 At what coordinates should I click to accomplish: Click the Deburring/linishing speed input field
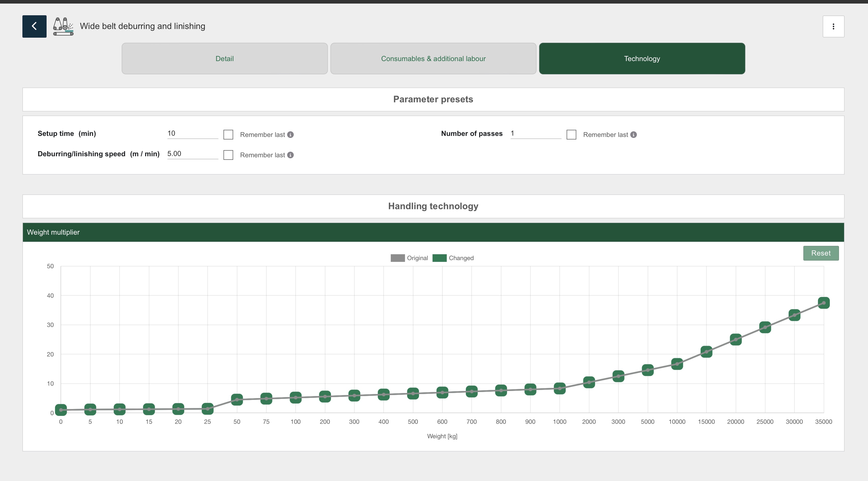click(192, 154)
